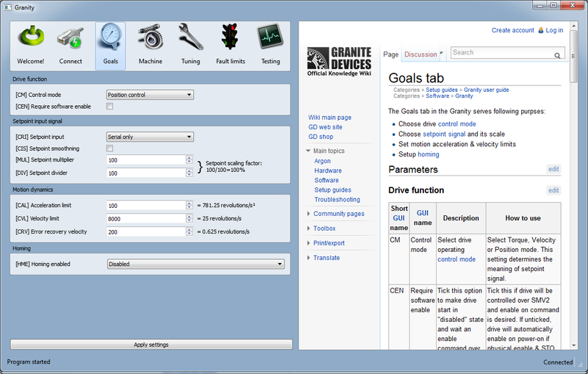Toggle Setpoint smoothing checkbox
The width and height of the screenshot is (588, 374).
[x=110, y=148]
